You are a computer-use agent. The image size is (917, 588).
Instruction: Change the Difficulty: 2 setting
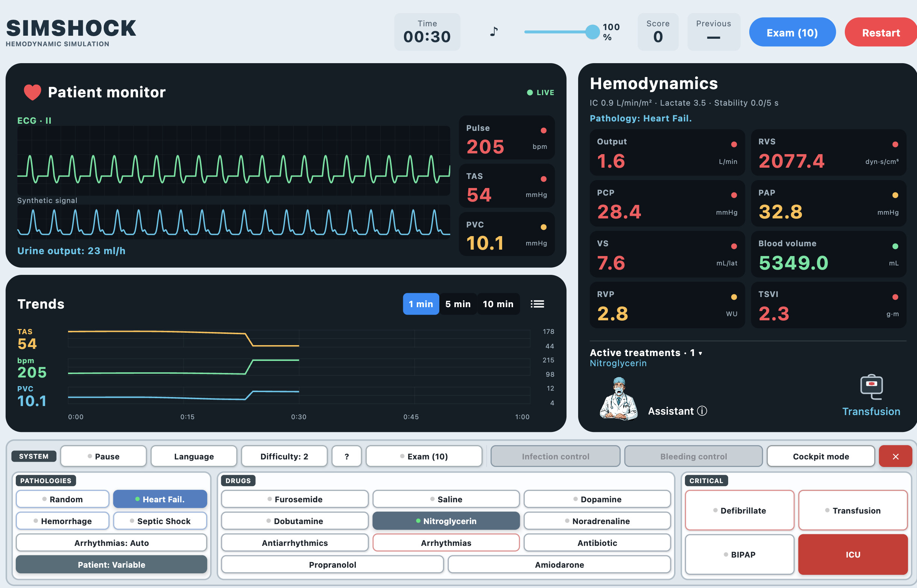(284, 457)
